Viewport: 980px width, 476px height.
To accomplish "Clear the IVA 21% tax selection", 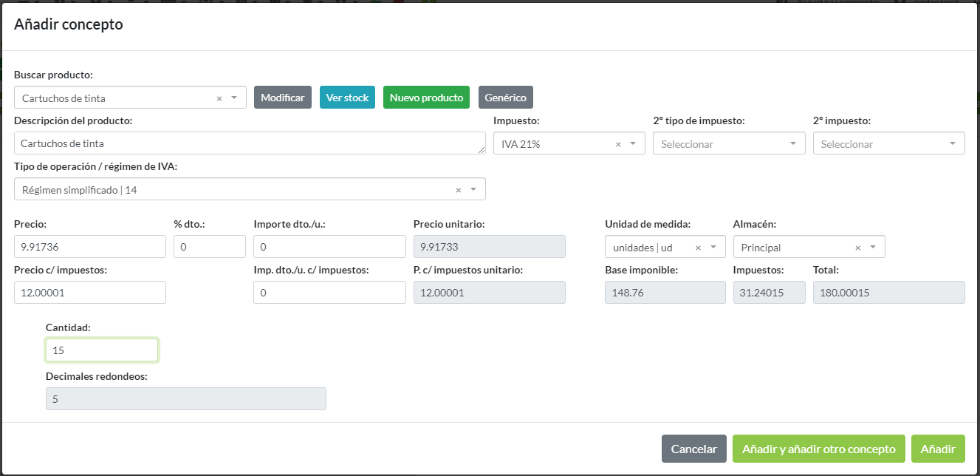I will (x=618, y=145).
